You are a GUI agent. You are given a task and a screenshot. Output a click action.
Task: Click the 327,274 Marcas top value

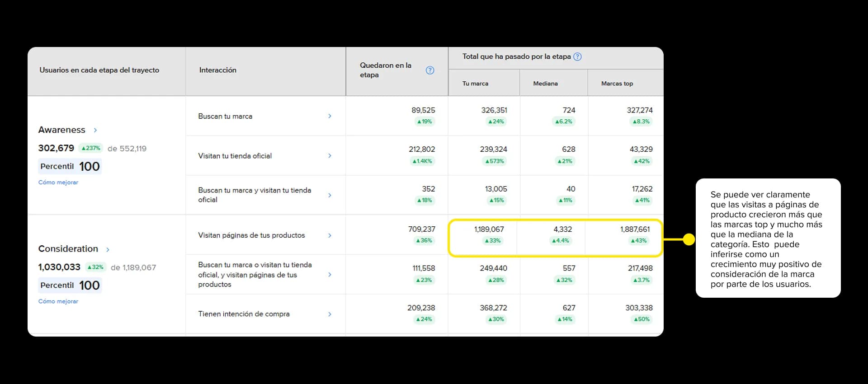pyautogui.click(x=640, y=110)
